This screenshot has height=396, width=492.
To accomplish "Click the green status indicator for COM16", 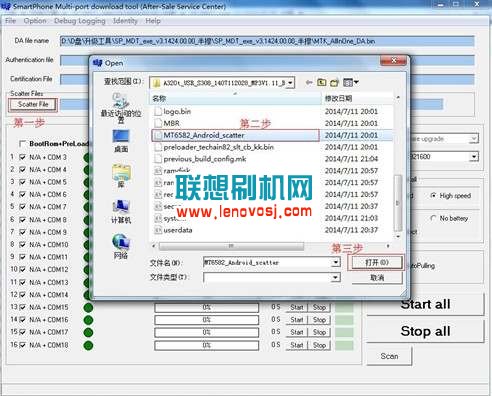I will pos(88,320).
